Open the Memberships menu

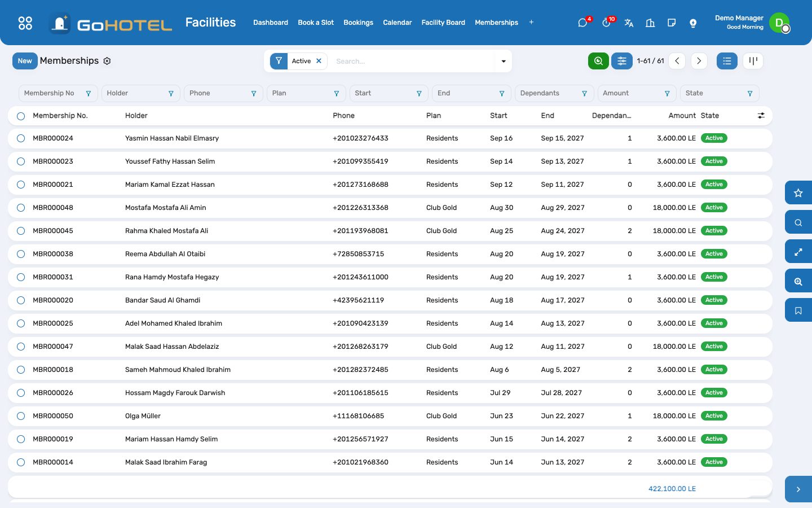point(496,23)
